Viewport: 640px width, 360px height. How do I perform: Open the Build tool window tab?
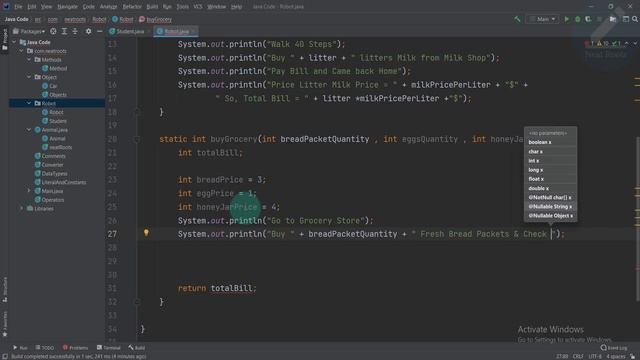137,348
